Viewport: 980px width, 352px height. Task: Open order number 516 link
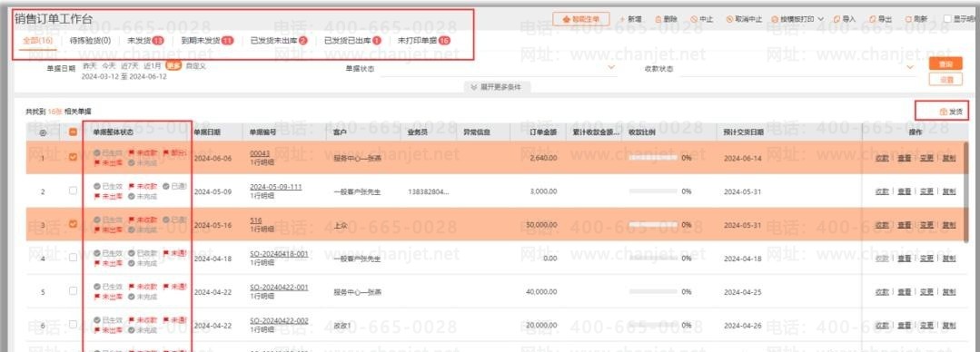click(255, 220)
